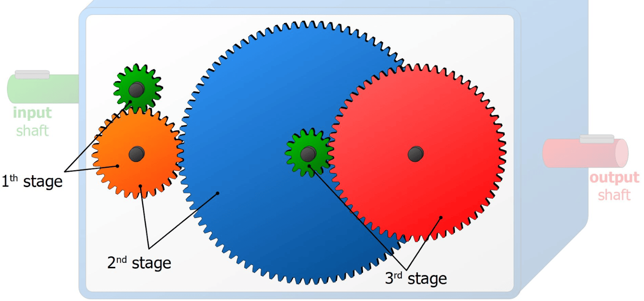644x301 pixels.
Task: Select the gray key on the input shaft
Action: (x=32, y=74)
